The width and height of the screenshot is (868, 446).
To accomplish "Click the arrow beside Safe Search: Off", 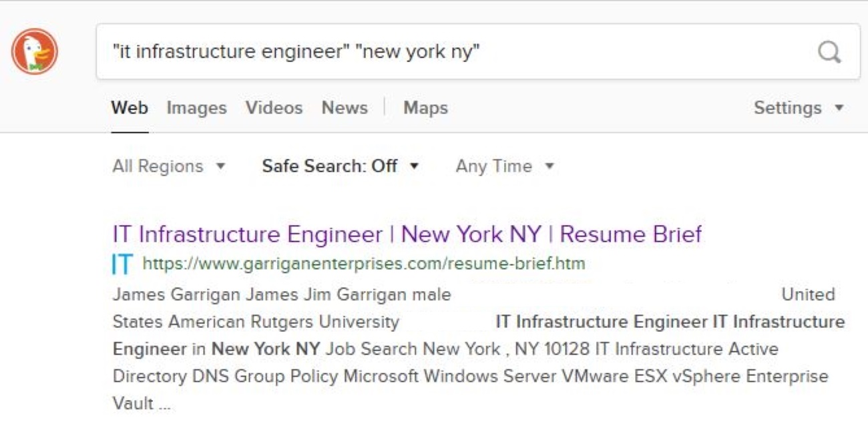I will click(x=414, y=166).
